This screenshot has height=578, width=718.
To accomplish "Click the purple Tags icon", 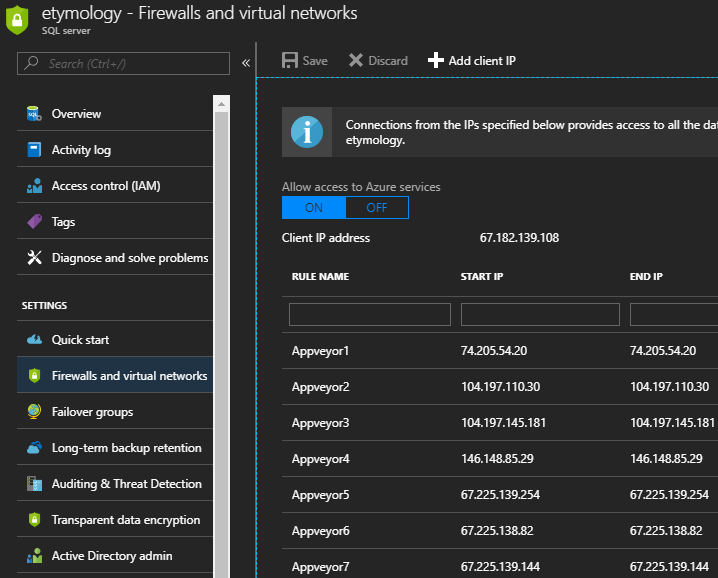I will (34, 222).
